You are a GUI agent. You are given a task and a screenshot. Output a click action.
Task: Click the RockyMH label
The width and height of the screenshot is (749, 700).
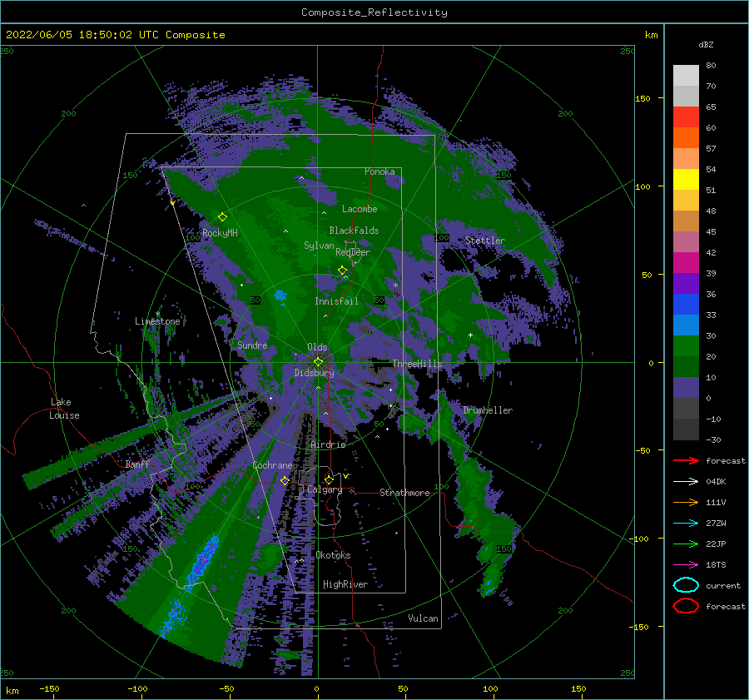pos(220,233)
